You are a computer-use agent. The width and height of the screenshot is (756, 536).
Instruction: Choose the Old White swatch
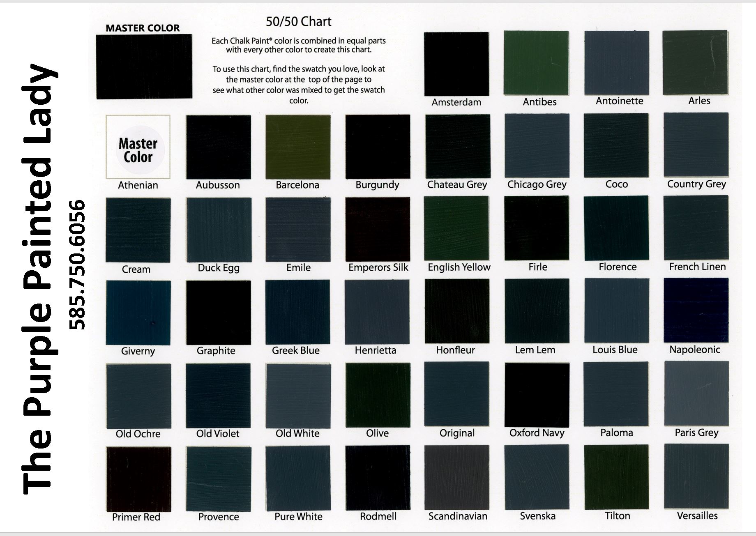[x=298, y=396]
